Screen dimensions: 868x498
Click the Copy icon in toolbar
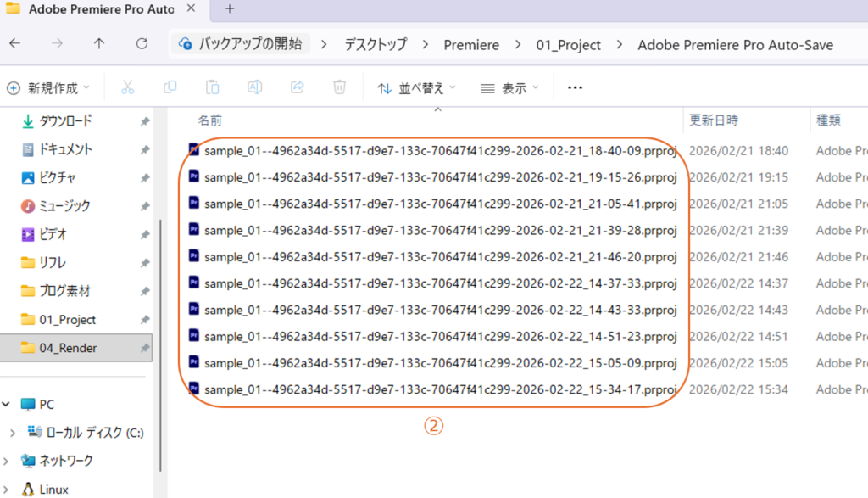click(x=170, y=87)
